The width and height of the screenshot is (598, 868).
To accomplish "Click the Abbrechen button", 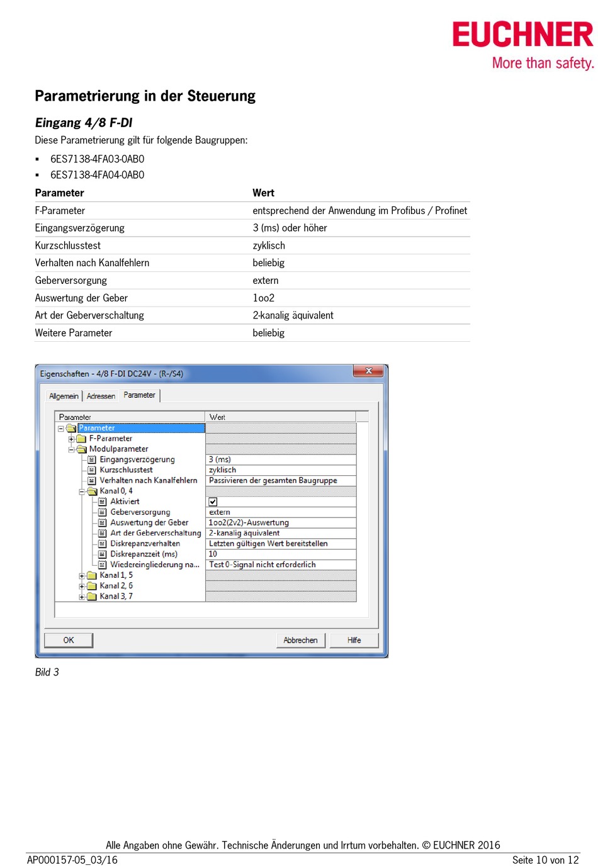I will 300,640.
